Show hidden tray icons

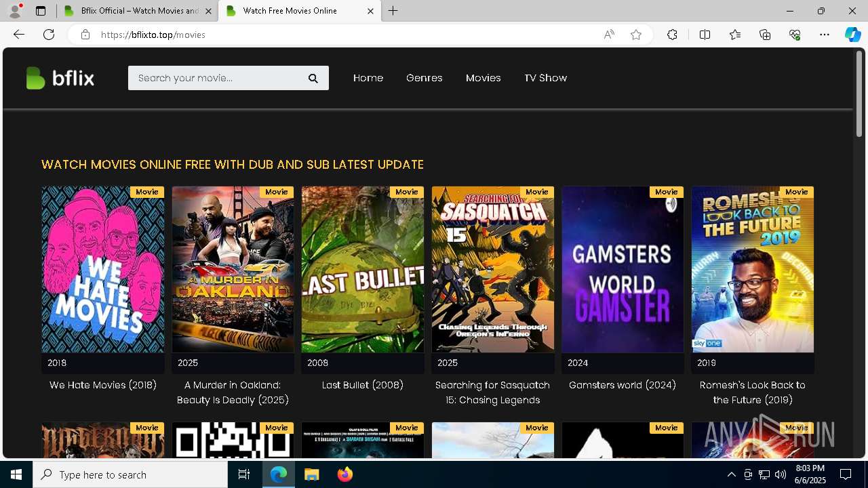pos(731,474)
